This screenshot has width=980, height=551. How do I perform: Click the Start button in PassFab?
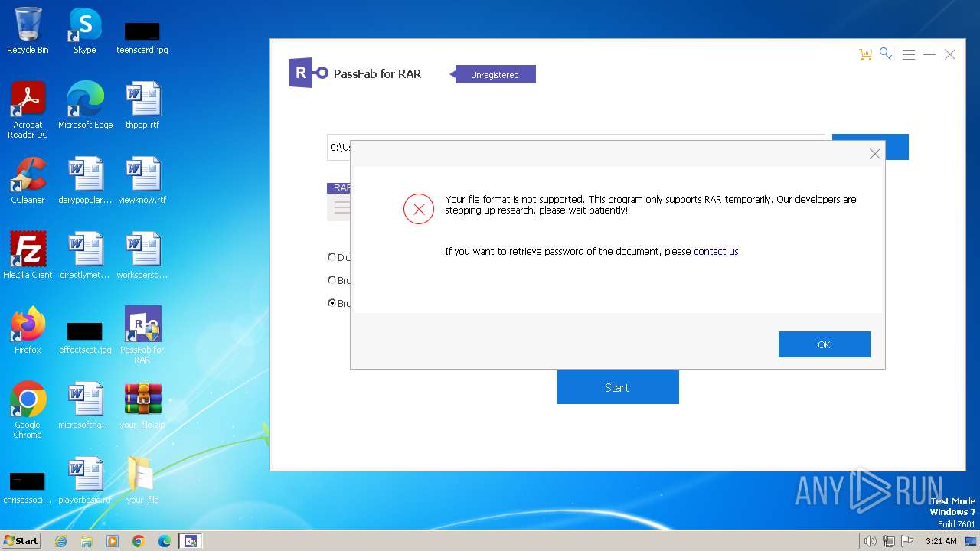pyautogui.click(x=617, y=387)
